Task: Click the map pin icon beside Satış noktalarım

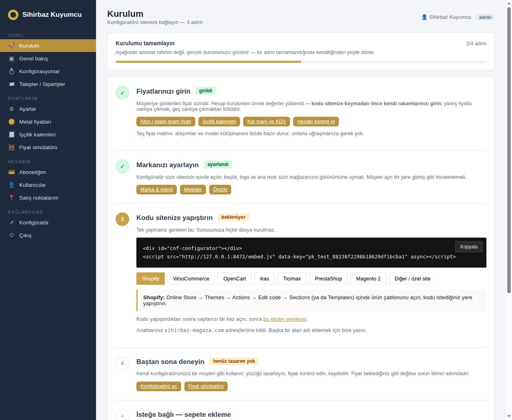Action: pyautogui.click(x=11, y=198)
